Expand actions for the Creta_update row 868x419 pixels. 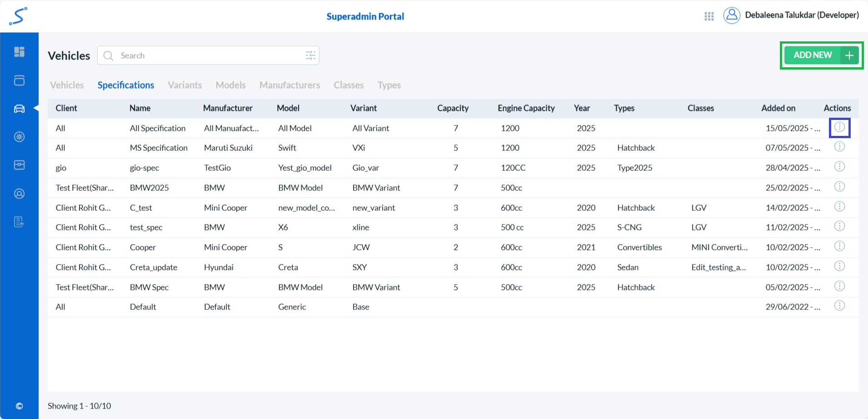point(839,266)
